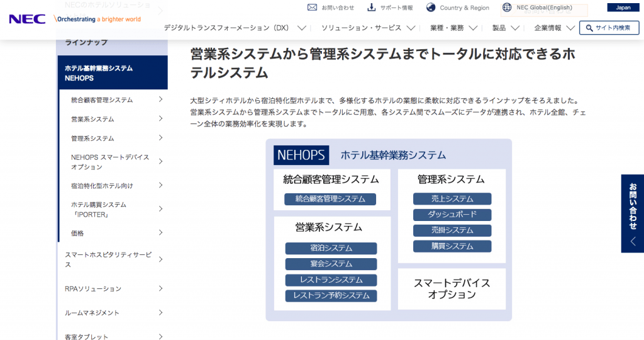Click the ホテル基幹業務システム title in the diagram
The width and height of the screenshot is (644, 340).
(x=393, y=155)
